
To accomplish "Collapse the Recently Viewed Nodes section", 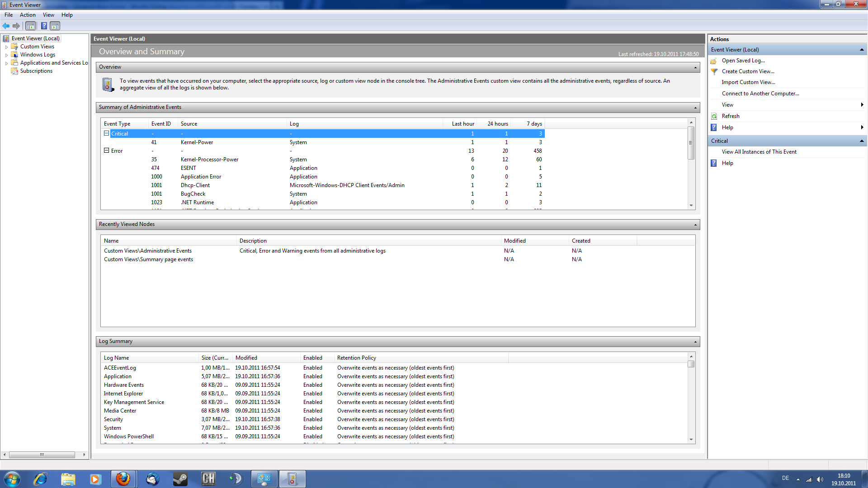I will point(695,225).
